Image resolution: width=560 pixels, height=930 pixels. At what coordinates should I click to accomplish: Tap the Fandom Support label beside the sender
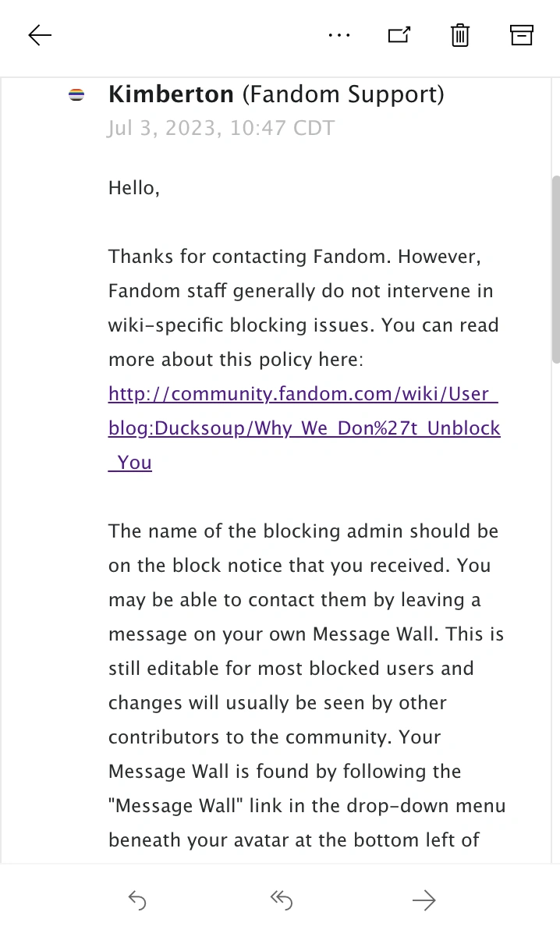[345, 94]
